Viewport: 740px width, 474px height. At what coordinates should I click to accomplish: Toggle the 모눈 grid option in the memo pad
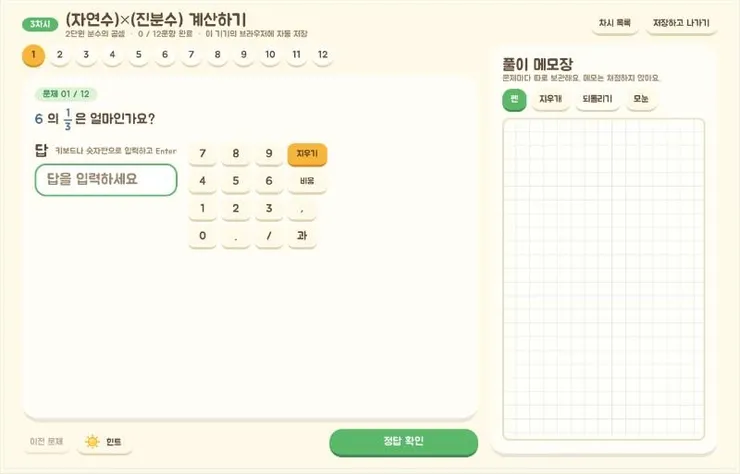[x=640, y=99]
